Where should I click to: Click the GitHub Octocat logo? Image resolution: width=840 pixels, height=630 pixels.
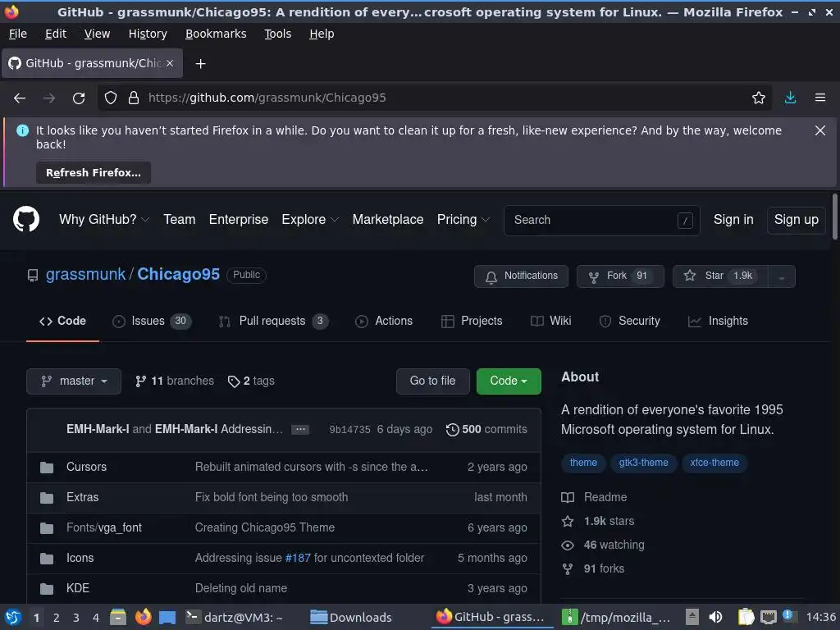[x=25, y=219]
